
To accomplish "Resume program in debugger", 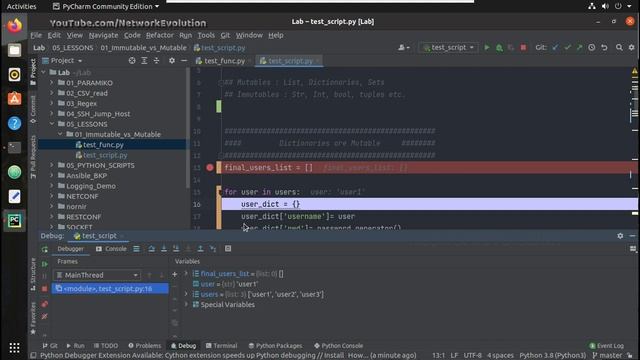I will click(x=44, y=264).
